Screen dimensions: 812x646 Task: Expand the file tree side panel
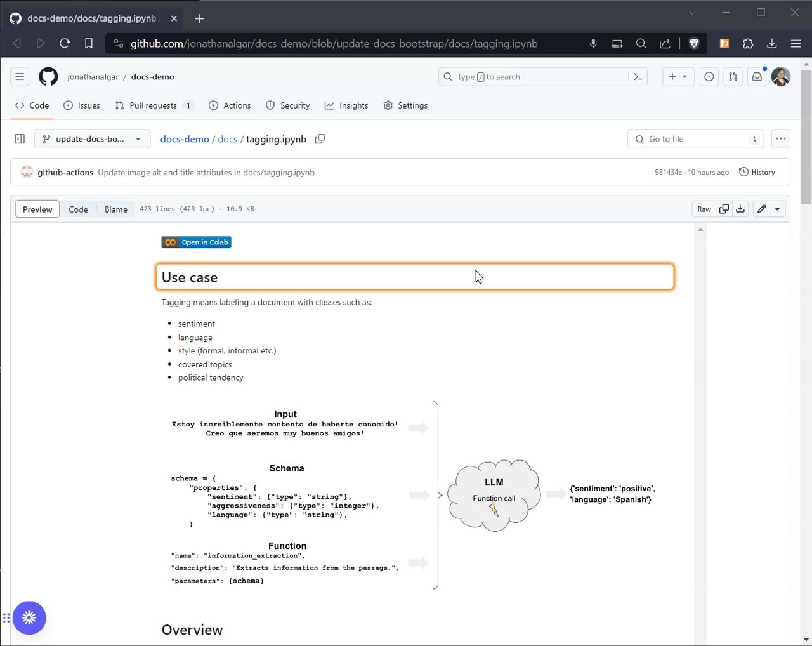20,139
